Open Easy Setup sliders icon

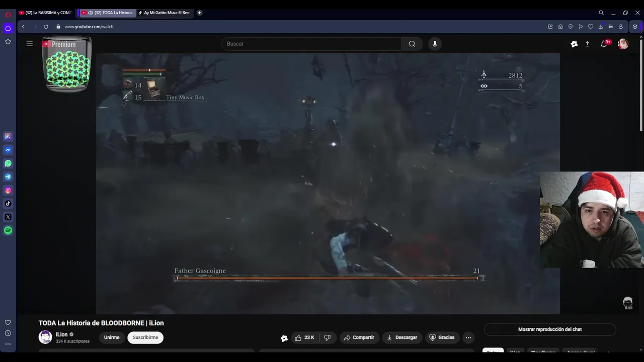click(610, 27)
